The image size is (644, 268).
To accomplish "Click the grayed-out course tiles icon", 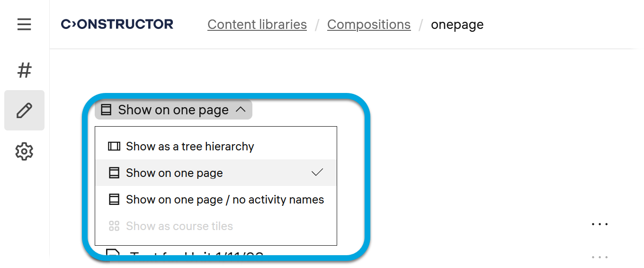I will coord(114,226).
